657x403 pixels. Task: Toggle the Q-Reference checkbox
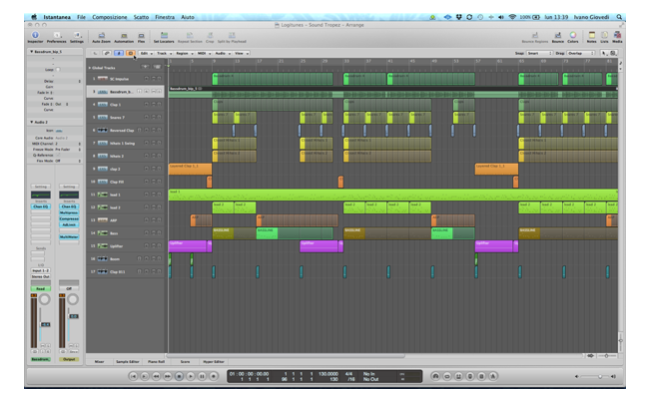click(58, 155)
